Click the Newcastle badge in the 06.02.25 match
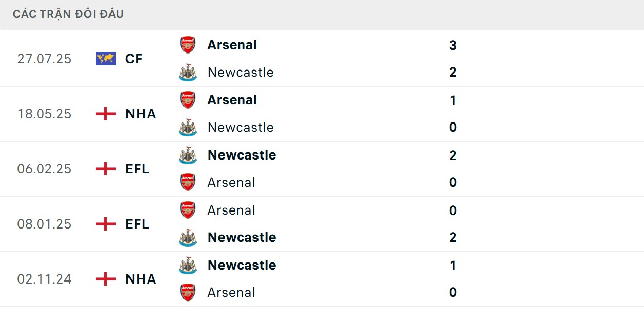Viewport: 644px width, 316px height. click(x=187, y=155)
